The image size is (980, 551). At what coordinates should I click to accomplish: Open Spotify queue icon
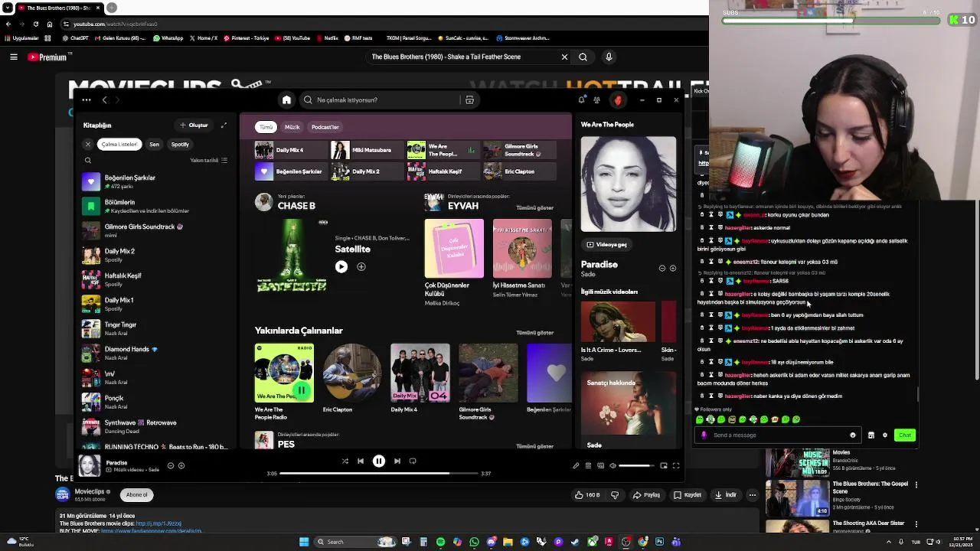click(588, 465)
